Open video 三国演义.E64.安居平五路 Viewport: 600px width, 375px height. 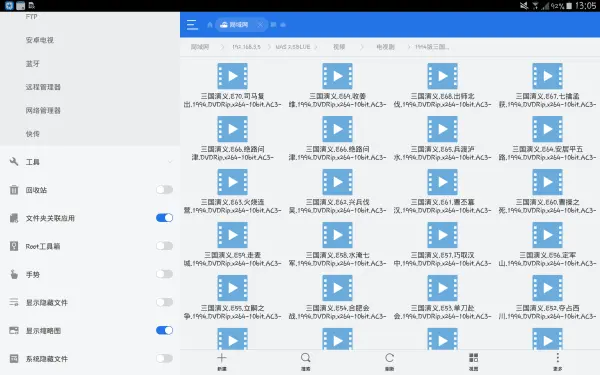coord(547,129)
